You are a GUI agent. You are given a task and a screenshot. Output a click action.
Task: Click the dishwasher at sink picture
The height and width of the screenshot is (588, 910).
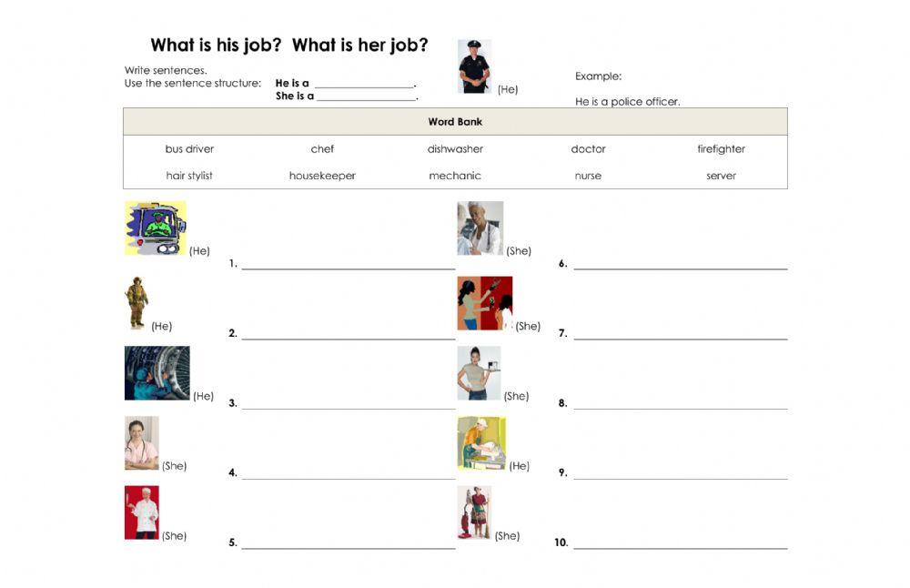click(481, 443)
